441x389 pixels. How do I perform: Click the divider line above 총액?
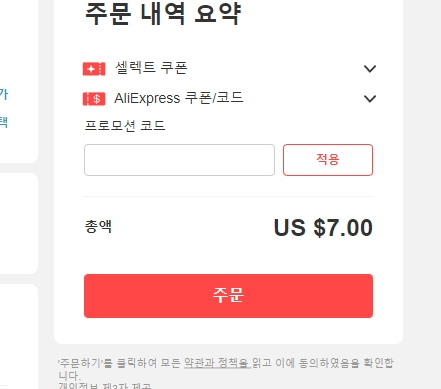click(x=228, y=197)
